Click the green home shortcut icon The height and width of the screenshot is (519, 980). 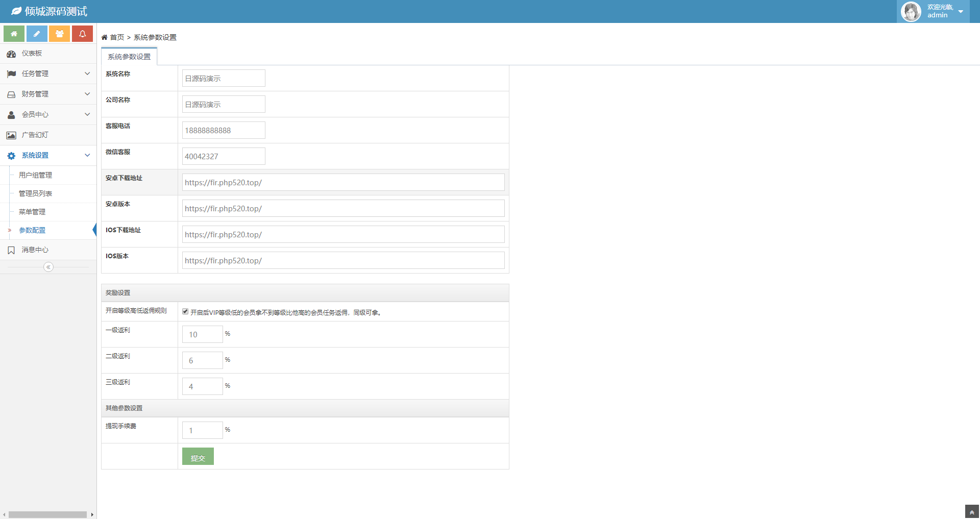tap(14, 34)
